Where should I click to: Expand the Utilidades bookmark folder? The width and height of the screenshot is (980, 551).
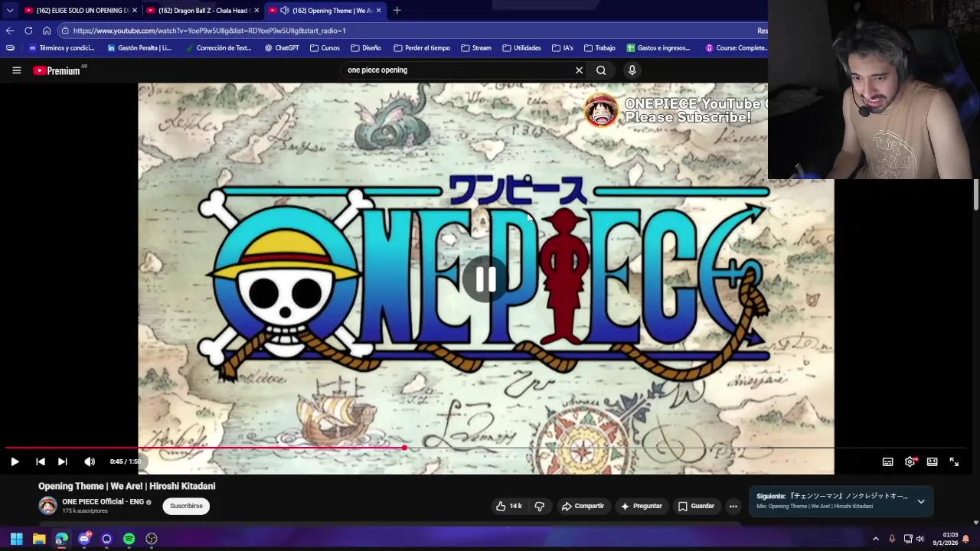(x=521, y=48)
